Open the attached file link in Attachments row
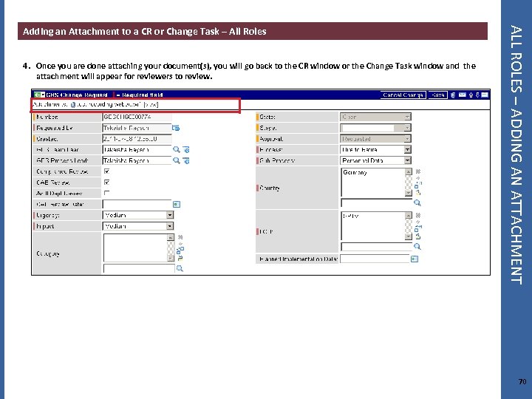 tap(108, 104)
